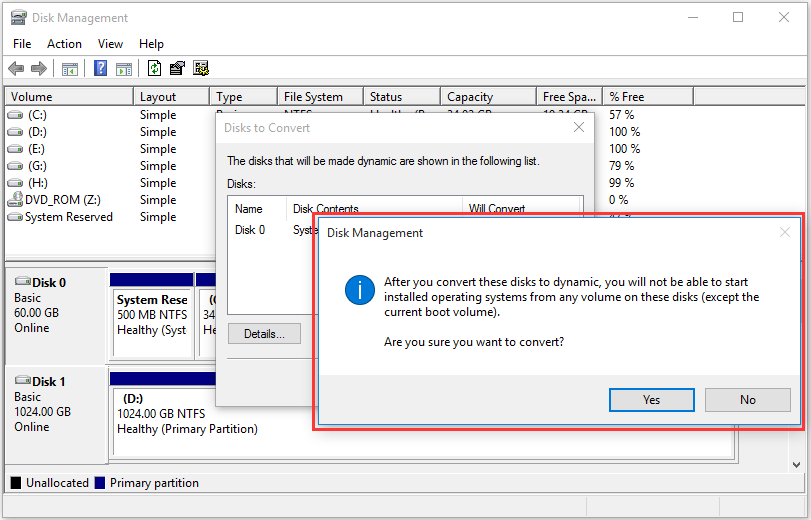Open the View menu
The height and width of the screenshot is (520, 811).
110,44
